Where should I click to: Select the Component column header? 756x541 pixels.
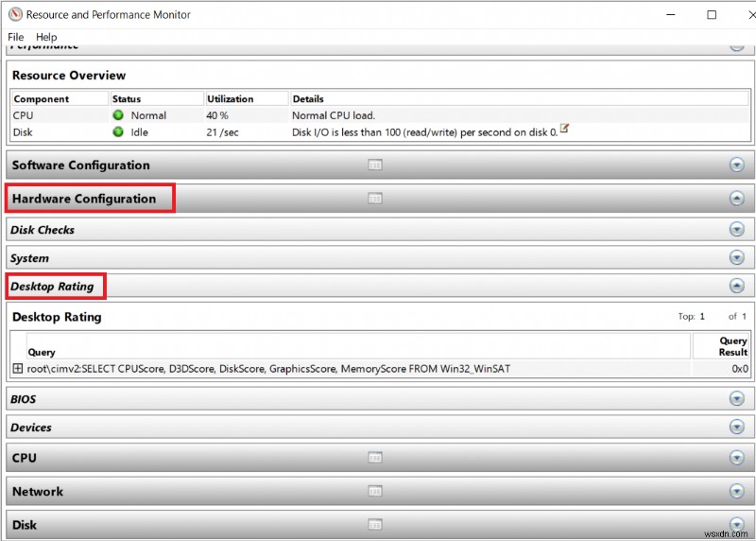click(x=60, y=99)
